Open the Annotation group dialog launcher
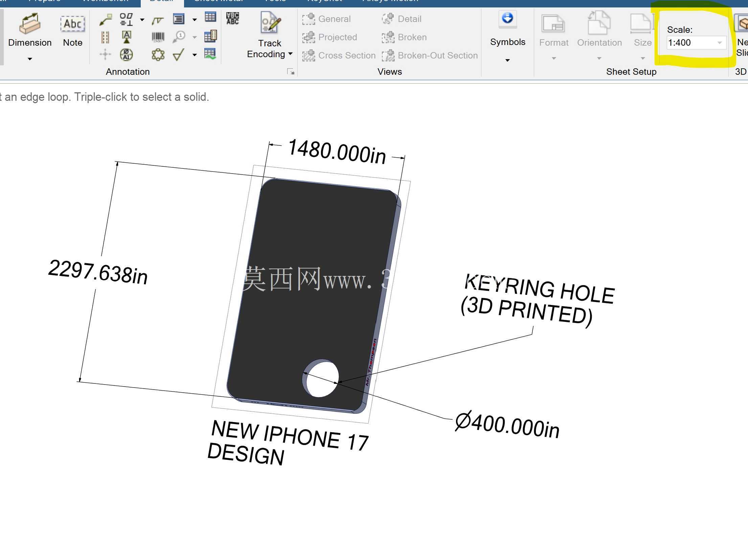Viewport: 748px width, 560px height. (x=291, y=72)
